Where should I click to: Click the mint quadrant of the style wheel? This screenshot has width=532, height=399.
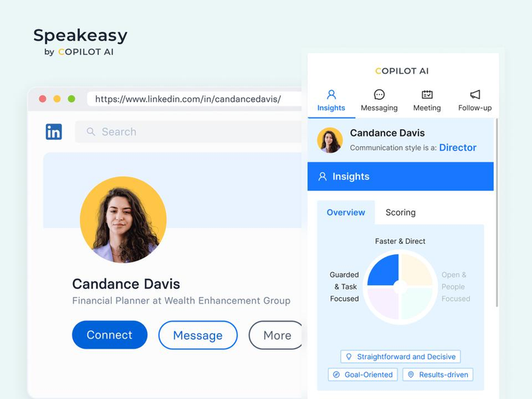tap(415, 302)
